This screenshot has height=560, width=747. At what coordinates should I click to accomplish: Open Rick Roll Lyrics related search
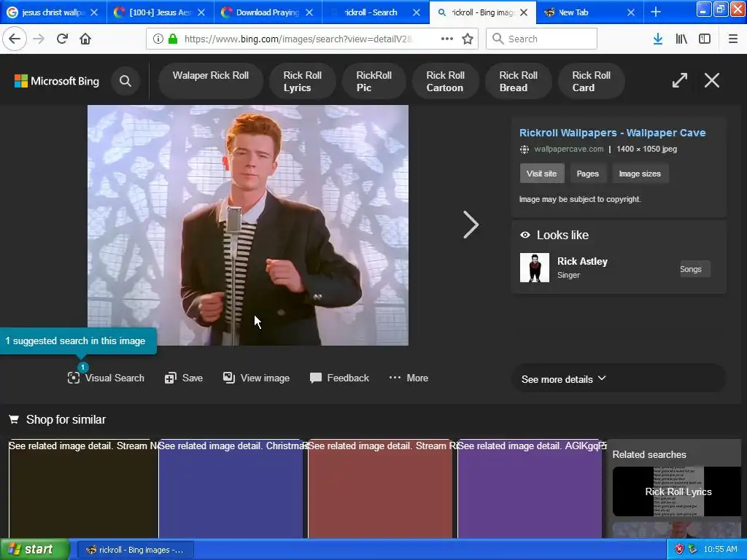pos(678,491)
